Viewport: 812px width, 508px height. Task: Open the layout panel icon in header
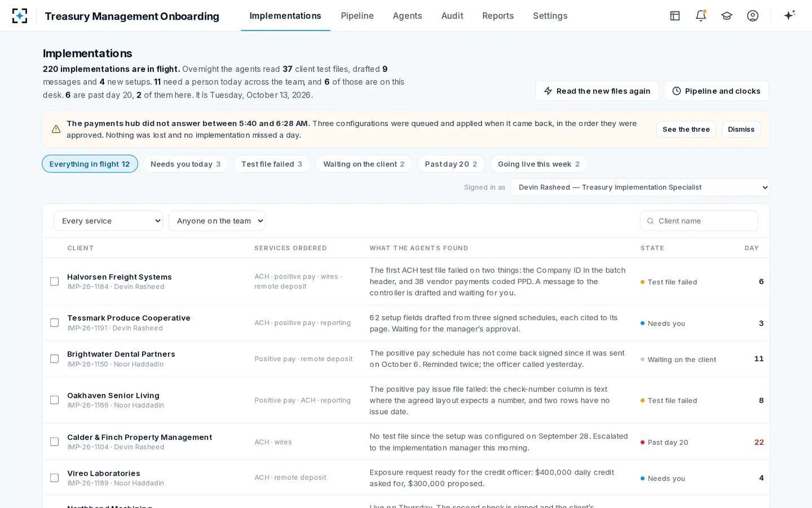[675, 16]
